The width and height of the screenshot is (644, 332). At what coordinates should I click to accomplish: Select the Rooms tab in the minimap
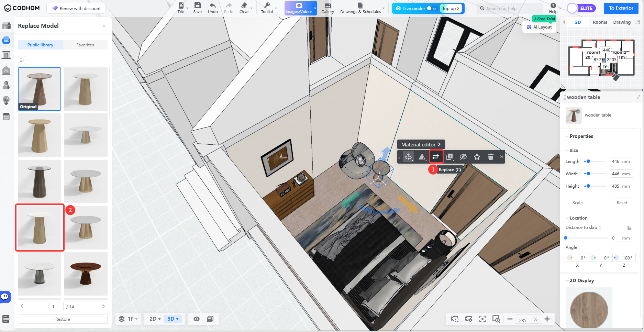click(x=600, y=22)
